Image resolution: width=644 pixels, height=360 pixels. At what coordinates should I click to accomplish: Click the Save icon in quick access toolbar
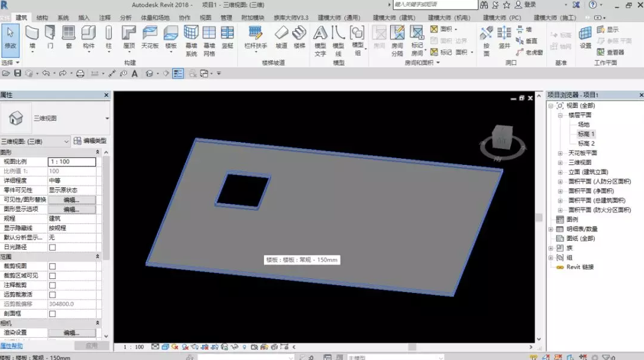tap(17, 73)
